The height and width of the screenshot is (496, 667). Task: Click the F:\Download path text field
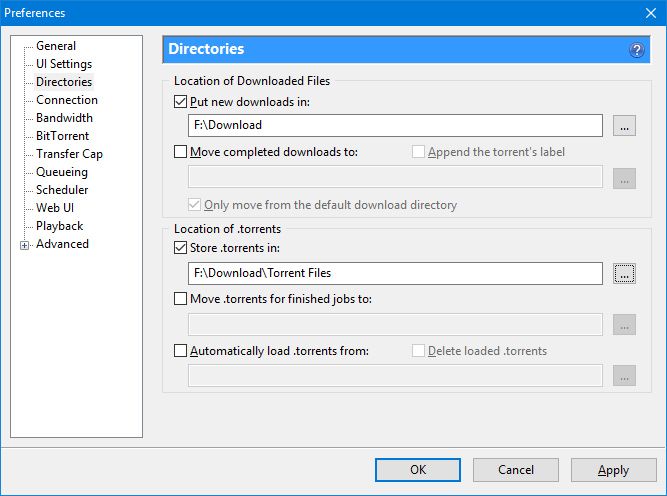coord(395,126)
